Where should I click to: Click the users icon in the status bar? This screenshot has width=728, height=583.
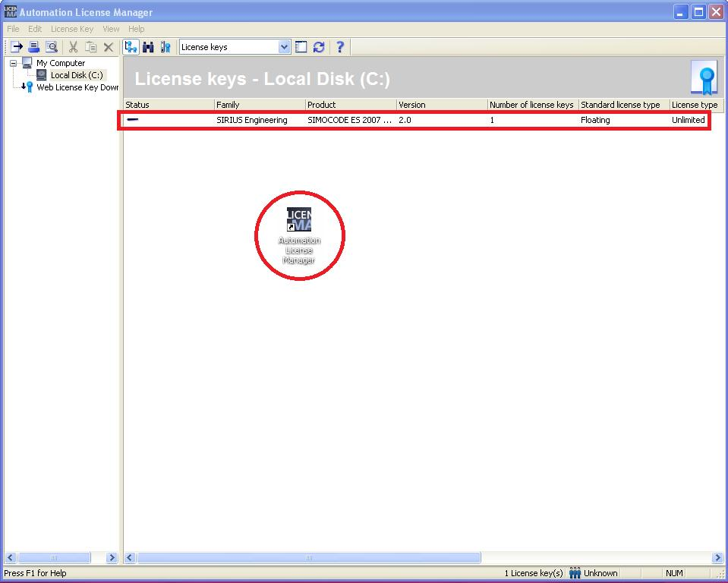tap(575, 573)
